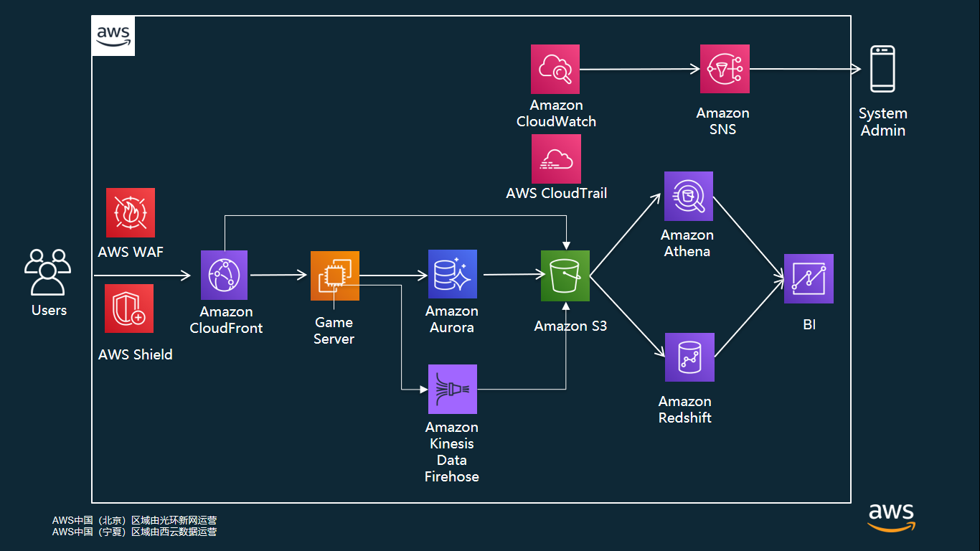This screenshot has width=980, height=551.
Task: Click the BI chart icon
Action: 809,278
